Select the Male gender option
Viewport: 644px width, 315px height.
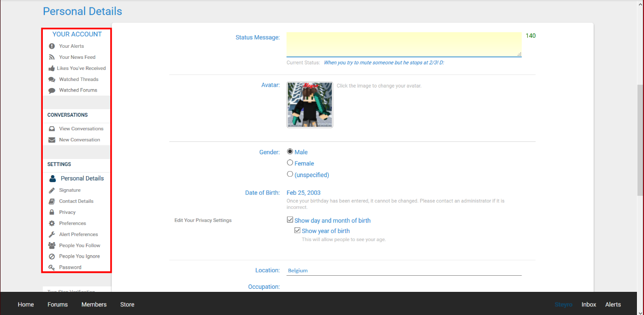point(290,151)
